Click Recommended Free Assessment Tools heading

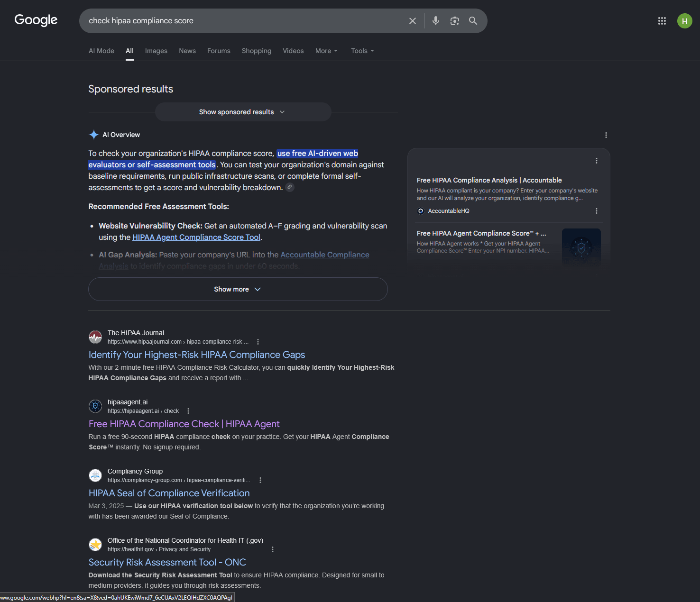tap(159, 207)
